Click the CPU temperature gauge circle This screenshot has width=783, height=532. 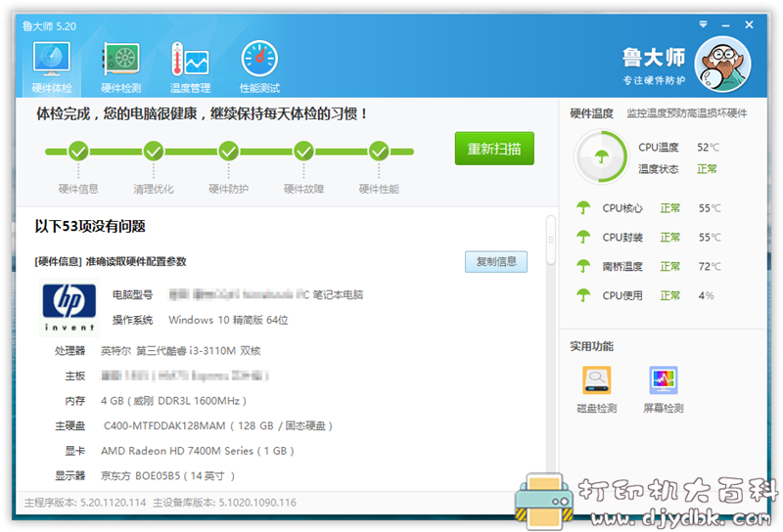[x=601, y=156]
